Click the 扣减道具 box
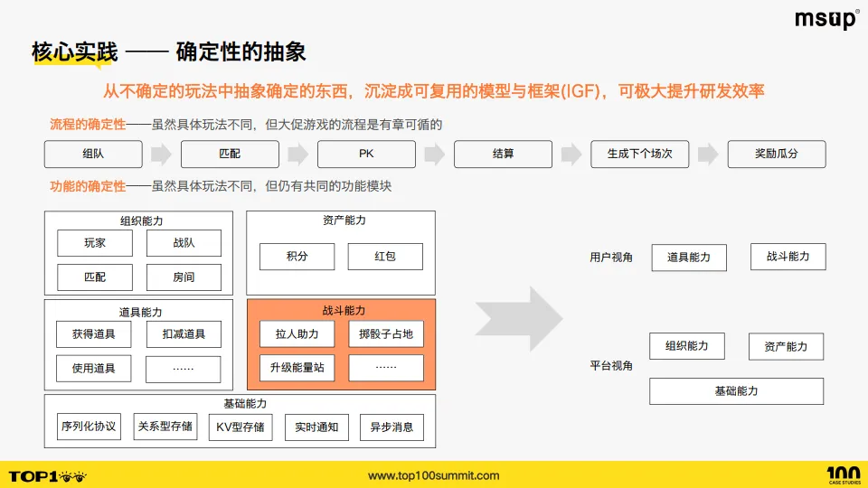Image resolution: width=868 pixels, height=488 pixels. tap(184, 334)
